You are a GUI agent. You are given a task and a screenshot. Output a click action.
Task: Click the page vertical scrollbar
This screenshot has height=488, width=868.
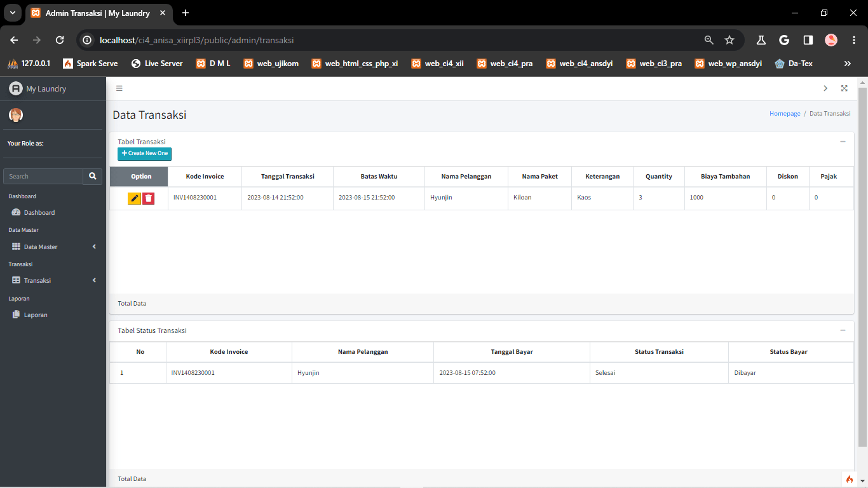click(862, 267)
